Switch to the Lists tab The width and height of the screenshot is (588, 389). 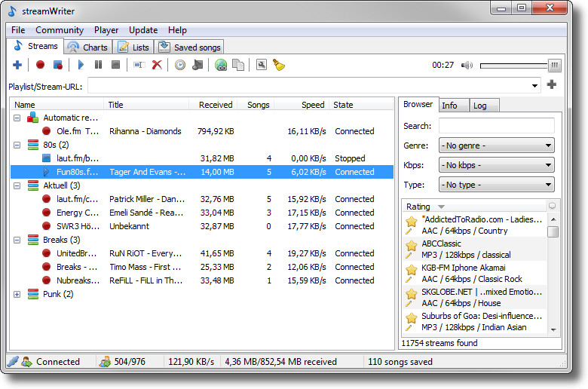tap(134, 47)
